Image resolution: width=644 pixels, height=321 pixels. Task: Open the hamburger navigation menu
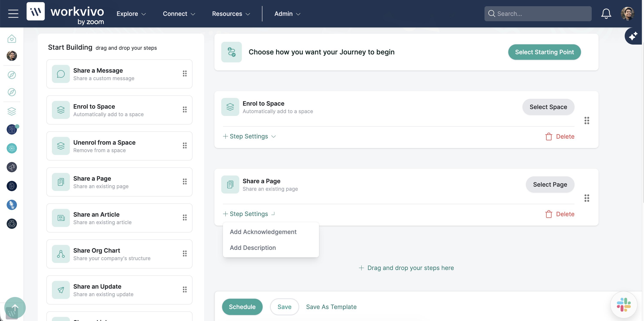tap(13, 14)
